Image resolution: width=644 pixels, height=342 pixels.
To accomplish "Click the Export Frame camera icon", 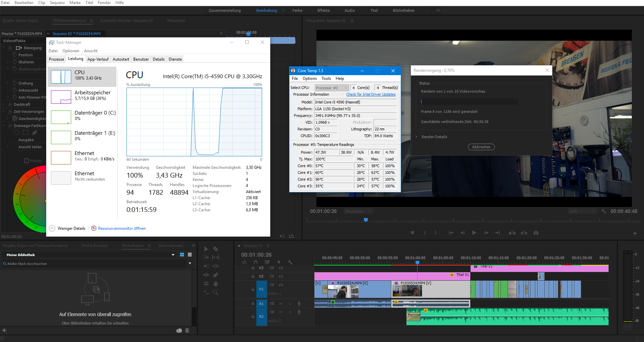I will [536, 233].
